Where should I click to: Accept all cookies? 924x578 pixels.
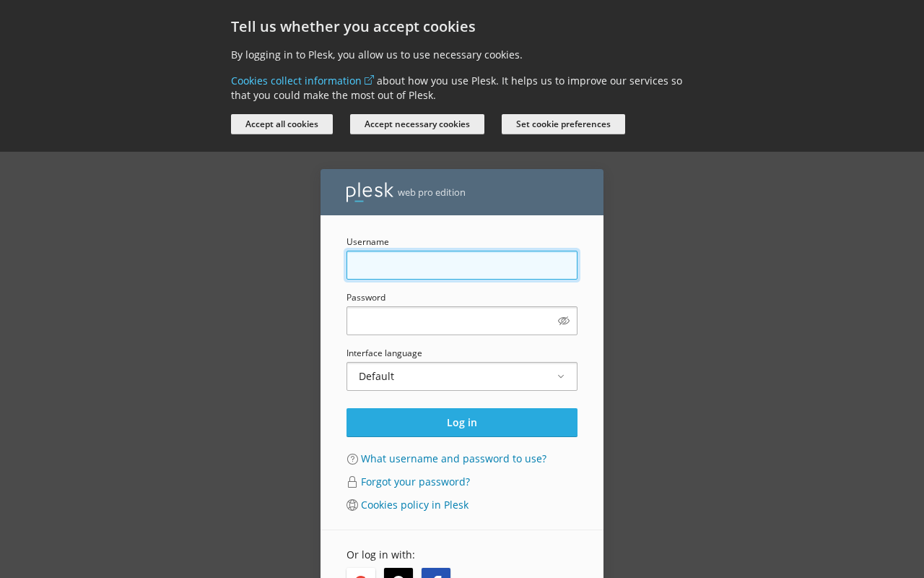pyautogui.click(x=282, y=124)
